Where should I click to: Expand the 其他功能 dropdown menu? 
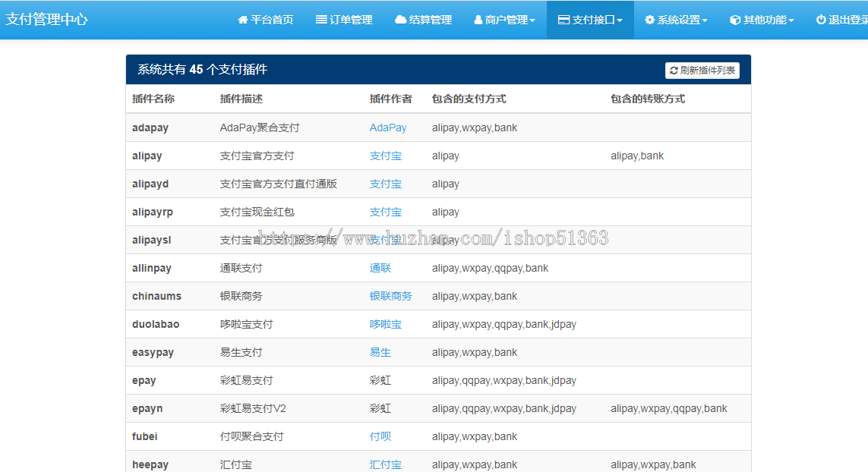tap(762, 20)
